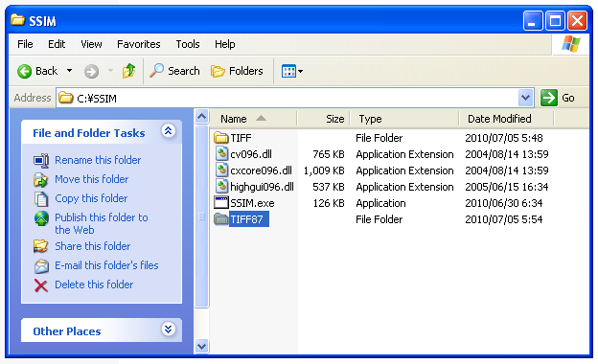The image size is (598, 364).
Task: Click the Share this folder icon
Action: tap(41, 246)
